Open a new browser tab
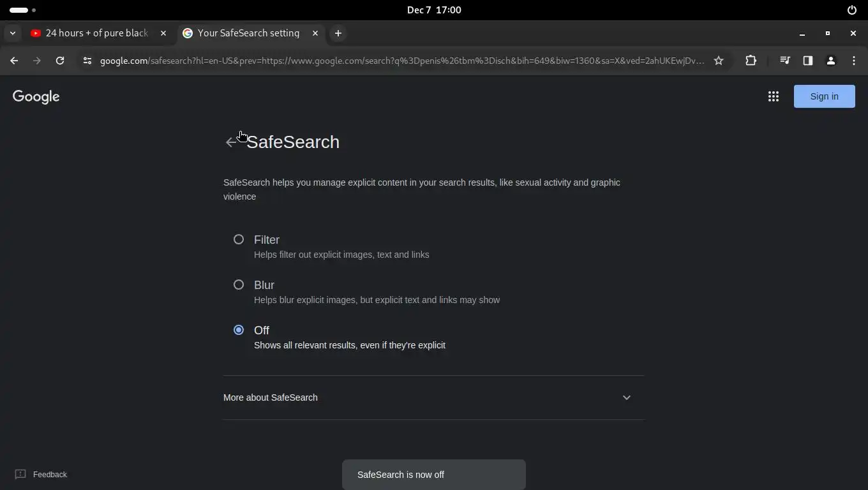Screen dimensions: 868x490 click(x=338, y=33)
